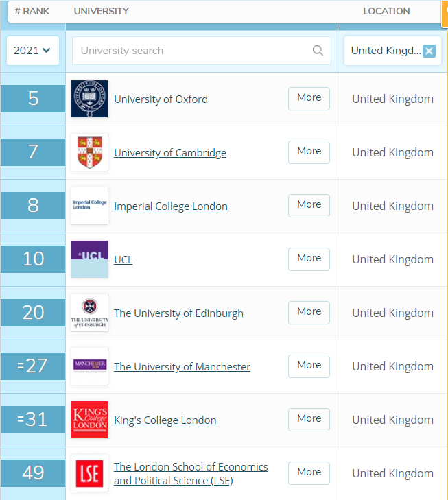Select rank 5 cell
Image resolution: width=448 pixels, height=500 pixels.
[x=33, y=99]
